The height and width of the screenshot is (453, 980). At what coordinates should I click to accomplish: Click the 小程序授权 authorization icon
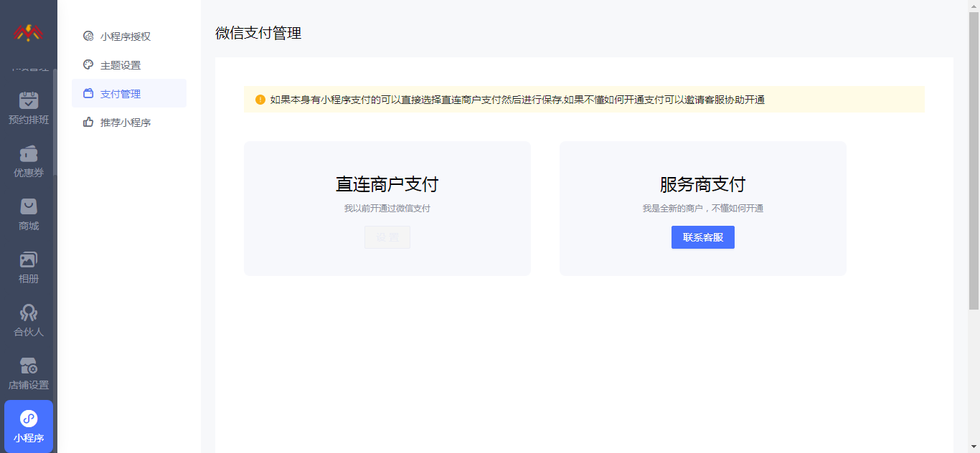click(x=88, y=36)
